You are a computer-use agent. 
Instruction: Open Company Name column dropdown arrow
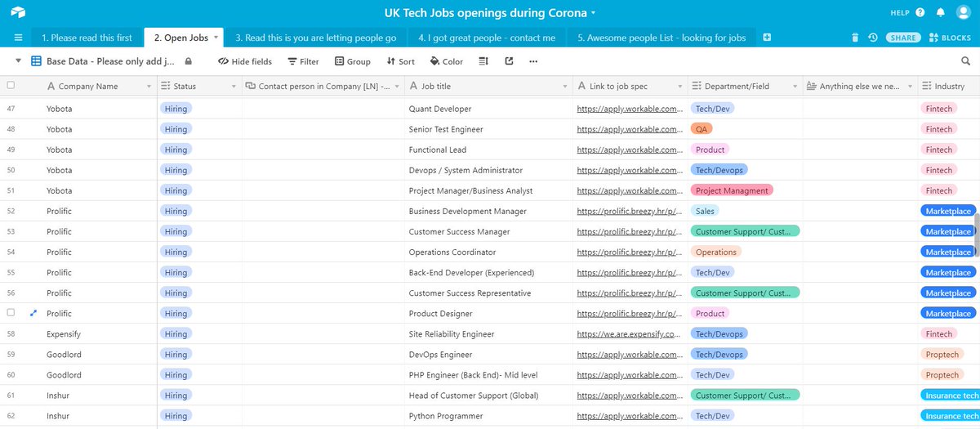pyautogui.click(x=149, y=86)
